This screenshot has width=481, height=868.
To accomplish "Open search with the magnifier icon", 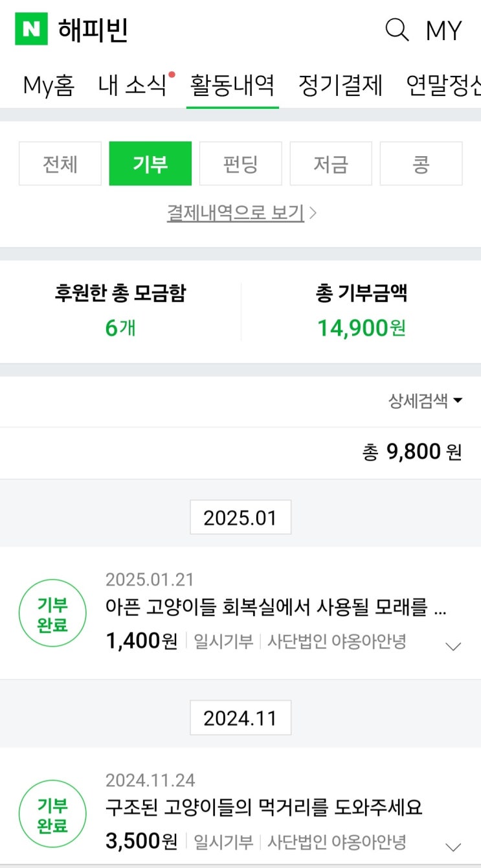I will (396, 30).
